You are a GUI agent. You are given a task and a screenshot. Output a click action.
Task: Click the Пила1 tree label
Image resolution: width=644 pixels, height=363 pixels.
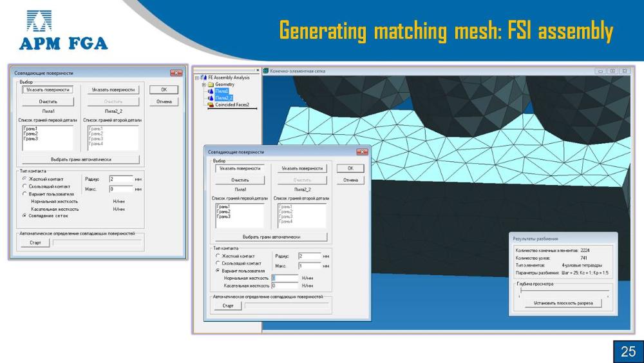[222, 91]
